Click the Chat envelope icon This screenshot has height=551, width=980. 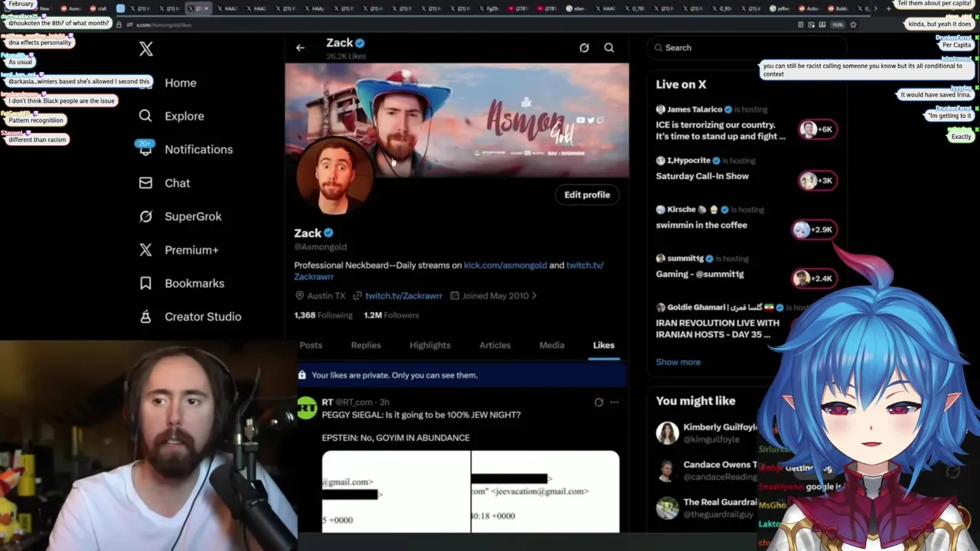(145, 183)
